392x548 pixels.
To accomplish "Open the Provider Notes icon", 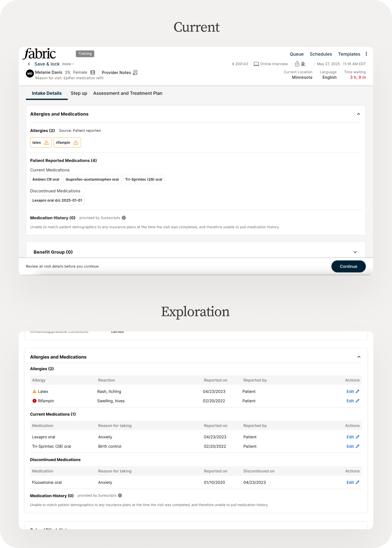I will (x=135, y=73).
